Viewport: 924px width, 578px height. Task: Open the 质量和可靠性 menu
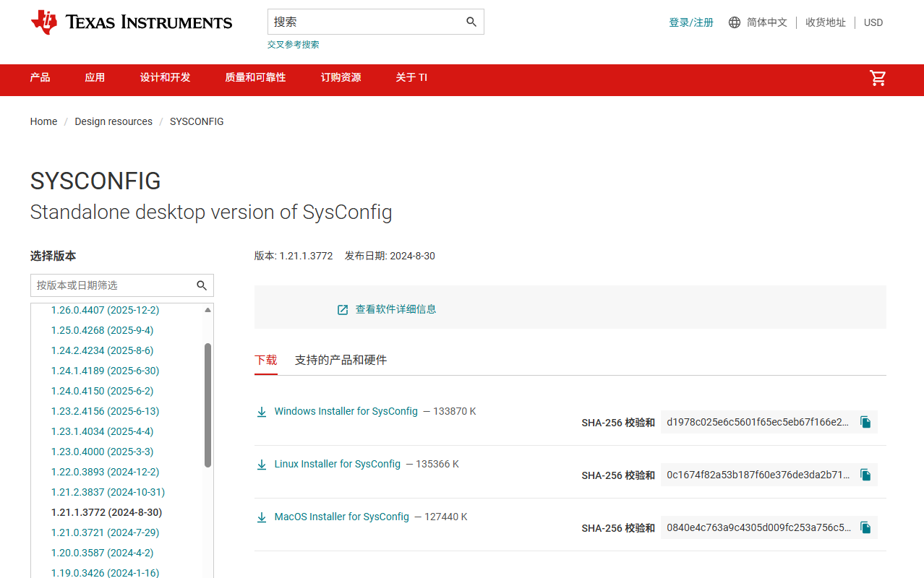(255, 77)
